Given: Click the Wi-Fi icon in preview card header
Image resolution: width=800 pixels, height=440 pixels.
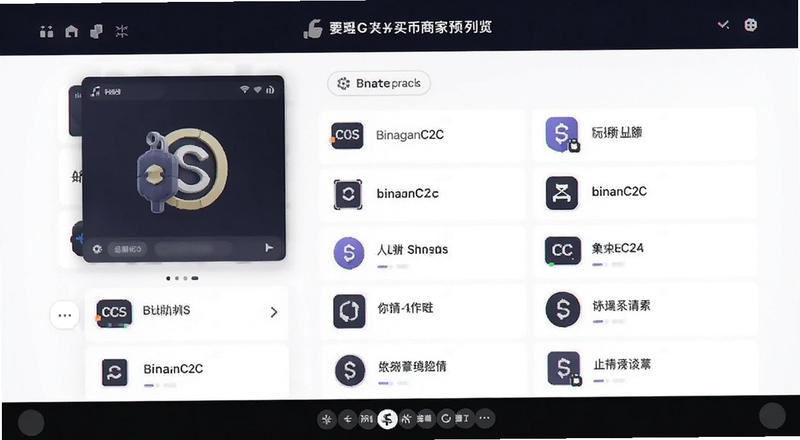Looking at the screenshot, I should 244,89.
